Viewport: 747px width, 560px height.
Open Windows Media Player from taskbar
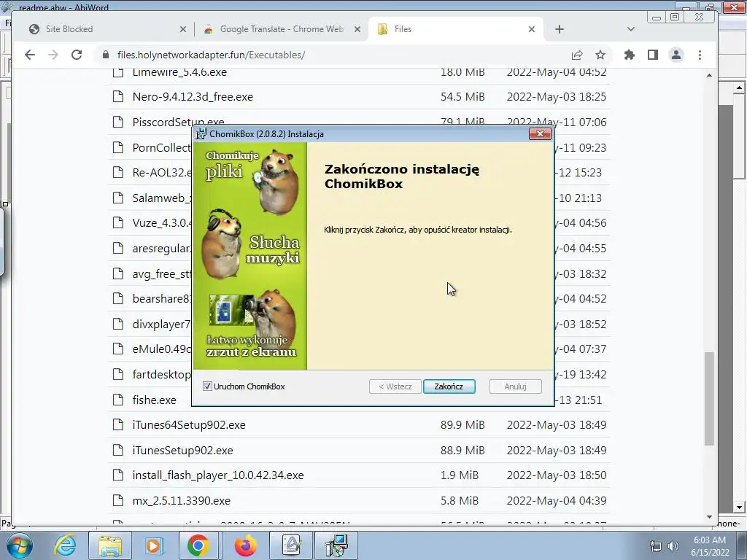(153, 545)
